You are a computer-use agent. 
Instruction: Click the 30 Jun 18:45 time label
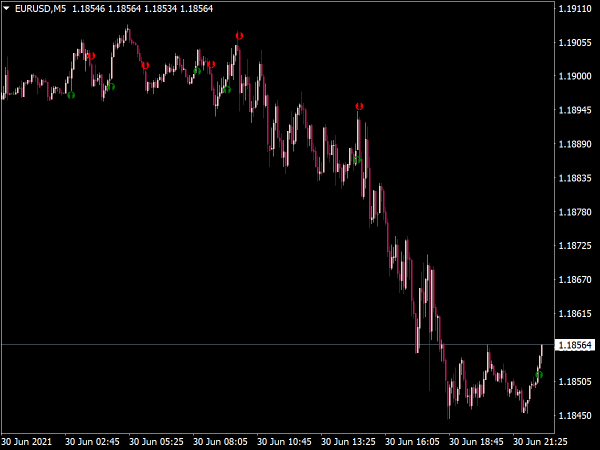[476, 442]
